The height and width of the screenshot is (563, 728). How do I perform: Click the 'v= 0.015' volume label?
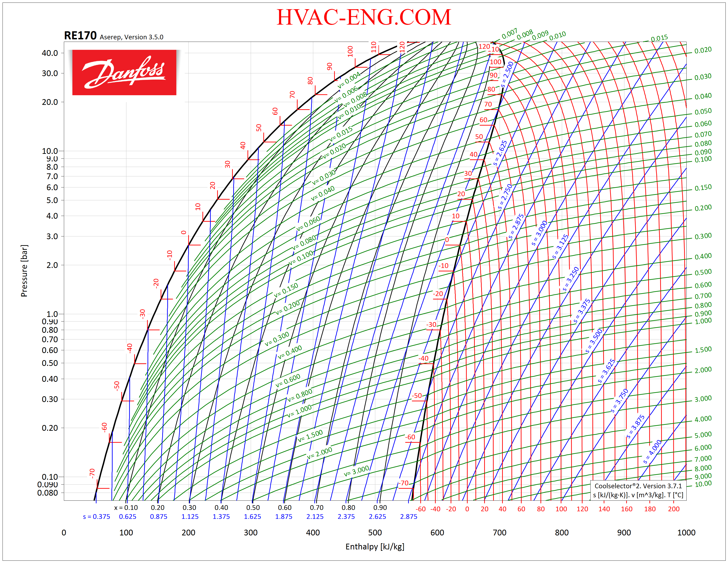pos(341,134)
